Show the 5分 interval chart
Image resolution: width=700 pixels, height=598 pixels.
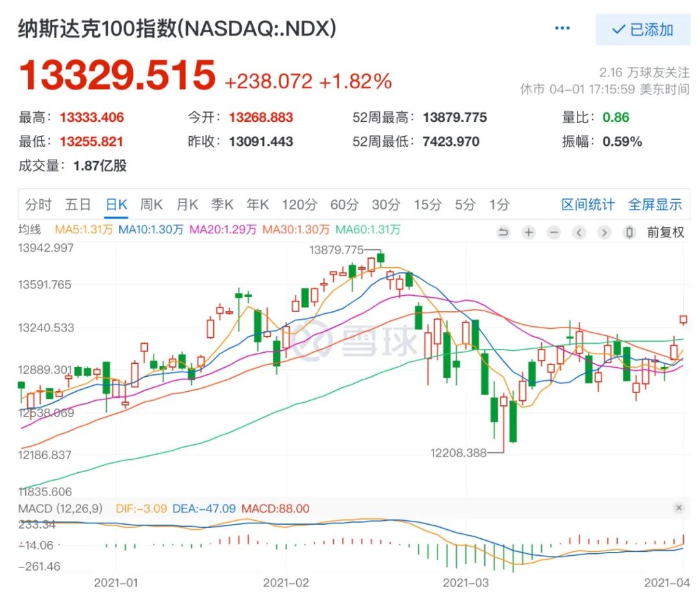pos(465,204)
